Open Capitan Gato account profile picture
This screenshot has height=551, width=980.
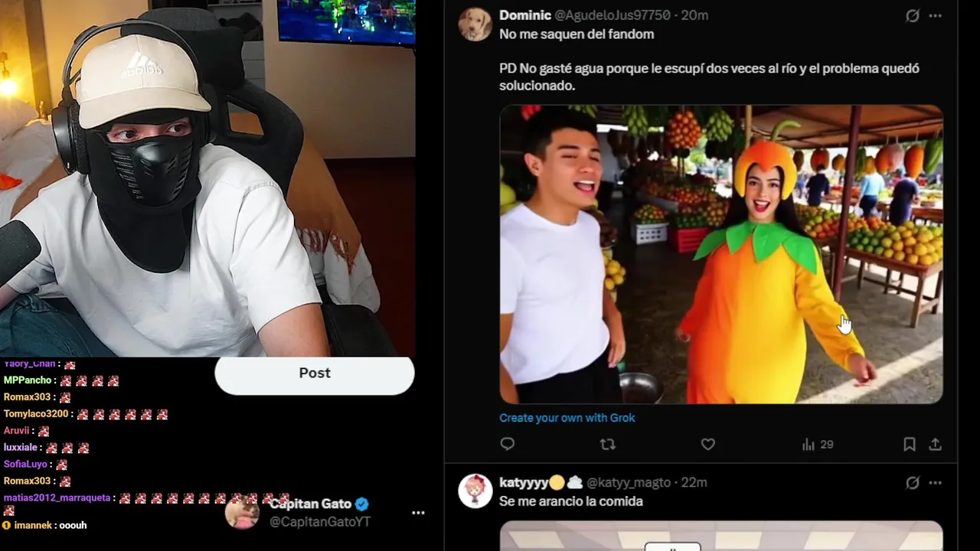(x=242, y=512)
